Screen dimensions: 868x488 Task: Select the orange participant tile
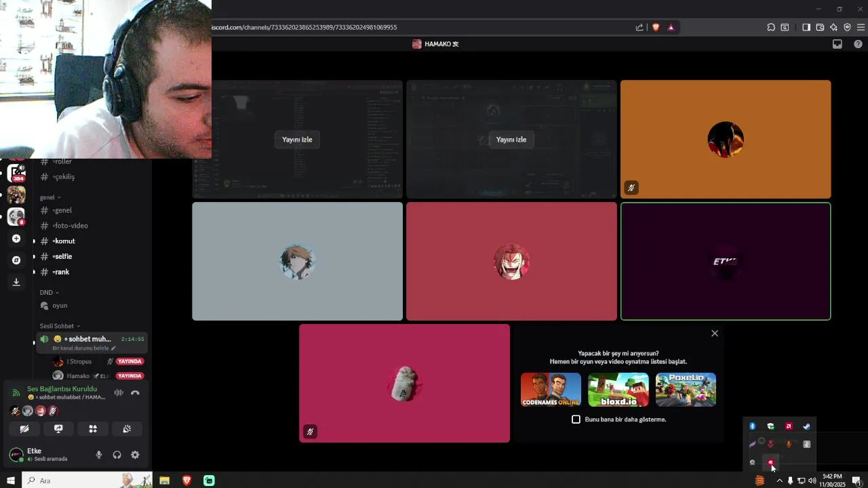pos(726,140)
